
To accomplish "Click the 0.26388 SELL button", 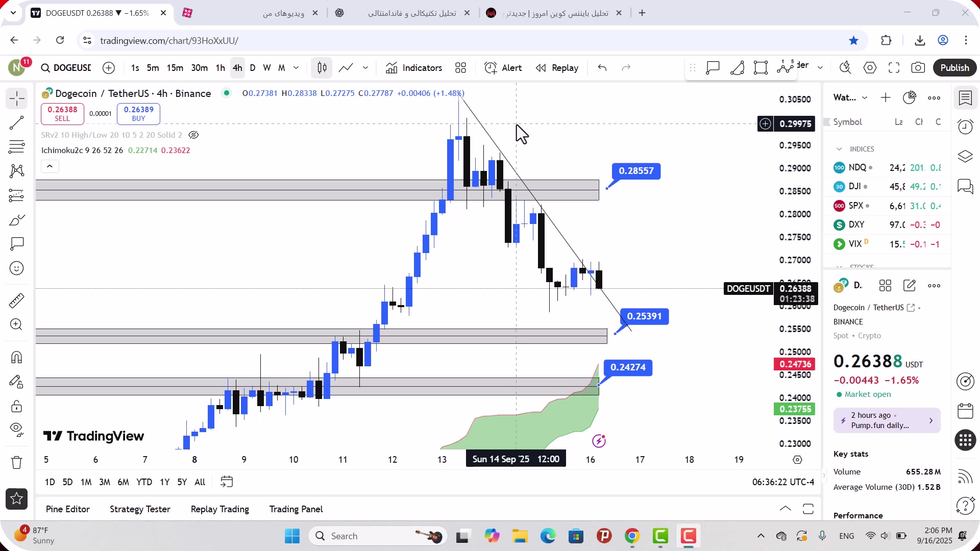I will coord(62,114).
